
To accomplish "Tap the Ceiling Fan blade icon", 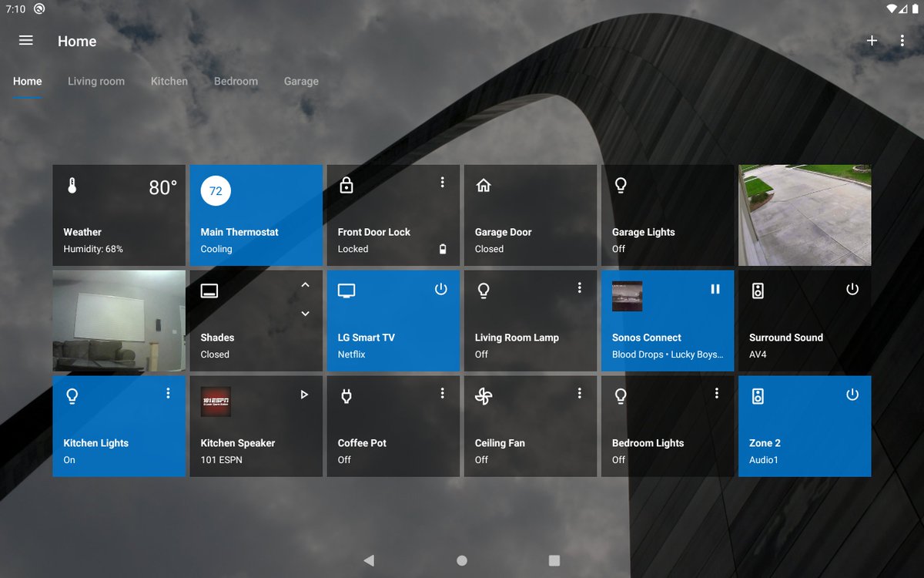I will [484, 396].
